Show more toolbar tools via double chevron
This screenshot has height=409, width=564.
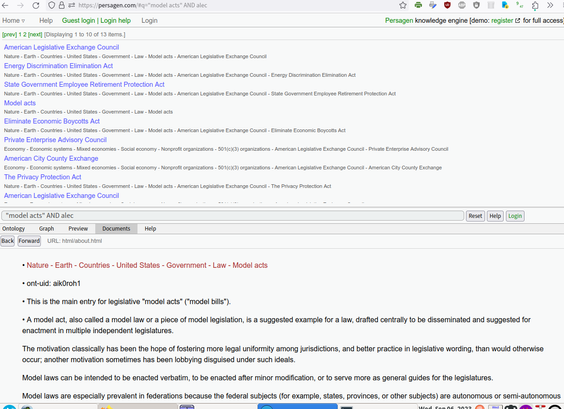pyautogui.click(x=550, y=5)
